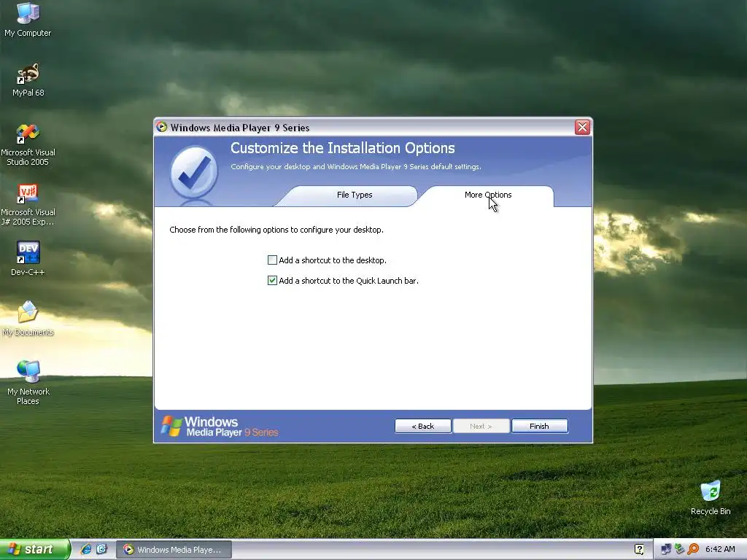This screenshot has width=747, height=560.
Task: Select the Microsoft Visual J# 2005 Express shortcut
Action: [28, 205]
